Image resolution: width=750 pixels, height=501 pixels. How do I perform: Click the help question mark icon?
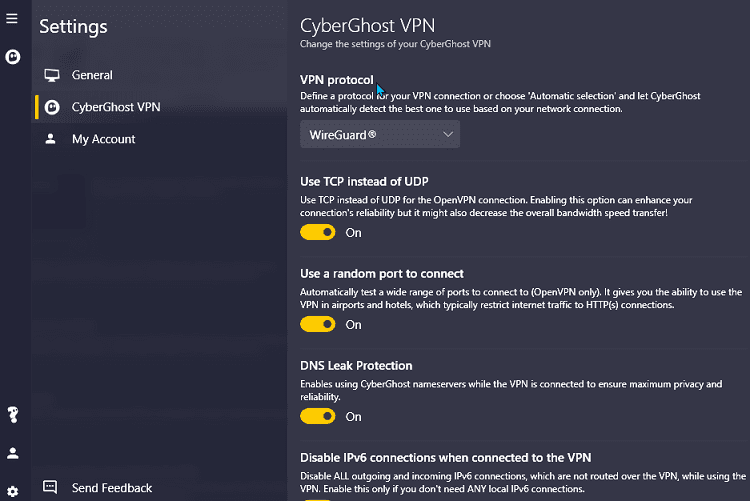(13, 414)
